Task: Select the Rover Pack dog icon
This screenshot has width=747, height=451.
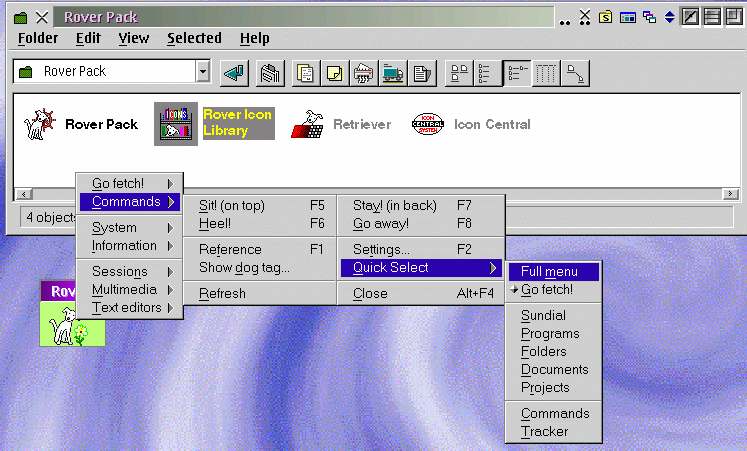Action: 40,124
